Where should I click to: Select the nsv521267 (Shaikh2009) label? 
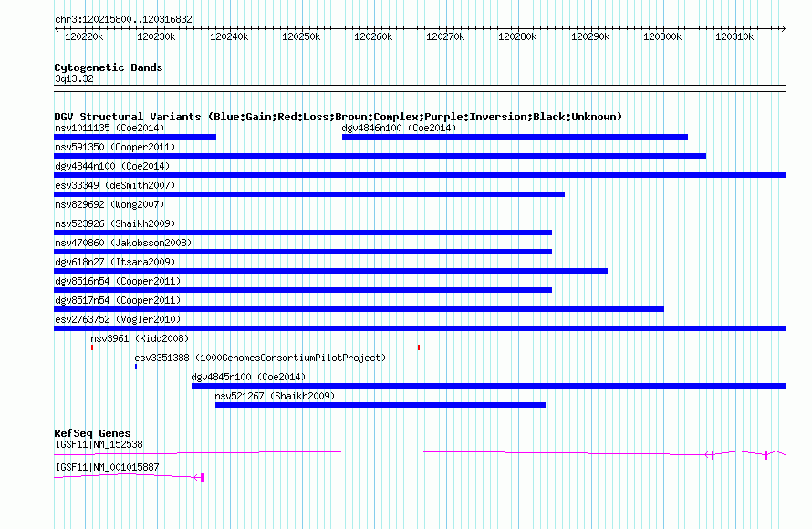click(275, 396)
